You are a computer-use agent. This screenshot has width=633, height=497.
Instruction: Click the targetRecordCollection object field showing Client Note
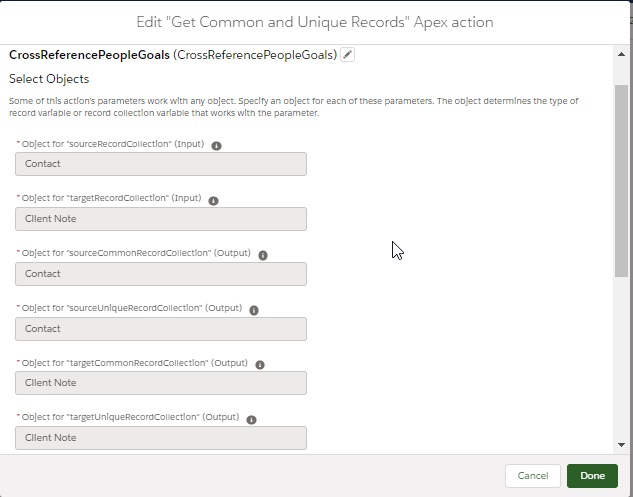click(x=161, y=219)
